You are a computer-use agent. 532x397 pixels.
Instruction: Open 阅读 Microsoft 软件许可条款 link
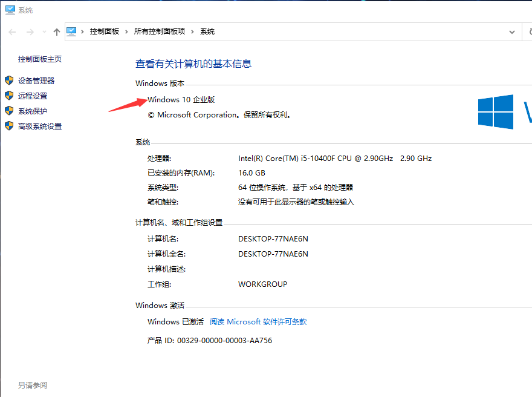point(258,321)
